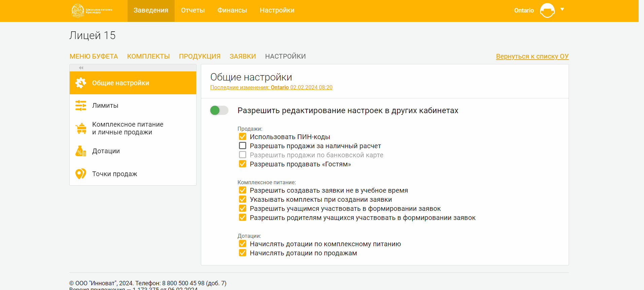This screenshot has height=290, width=644.
Task: Enable Разрешать продажи за наличный расчет checkbox
Action: [243, 146]
